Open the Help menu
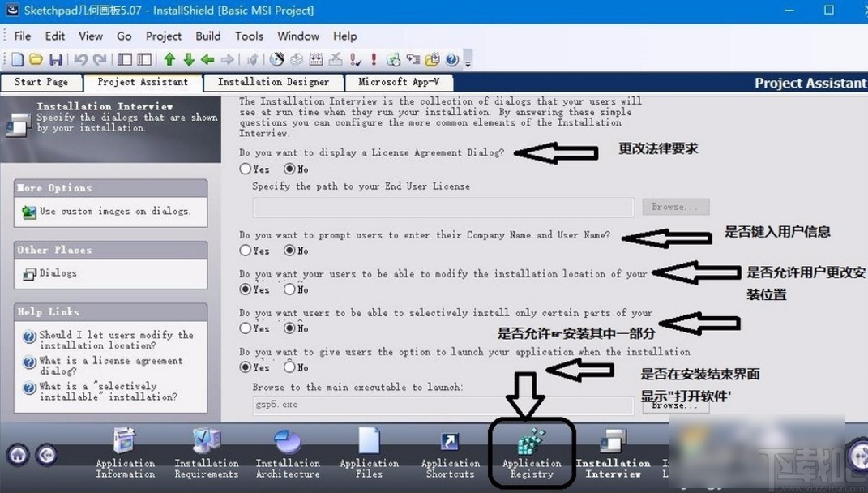This screenshot has width=868, height=493. [345, 36]
